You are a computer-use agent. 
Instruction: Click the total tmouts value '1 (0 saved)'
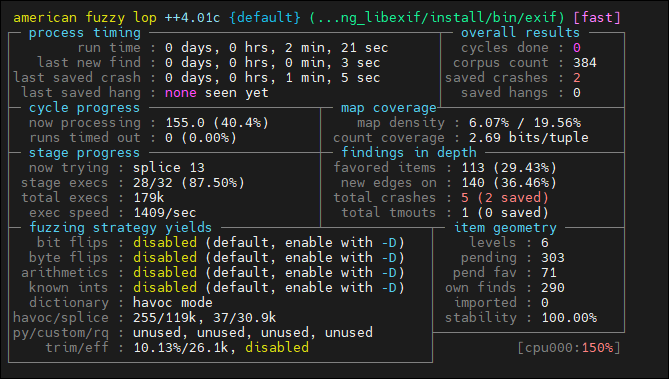[505, 213]
